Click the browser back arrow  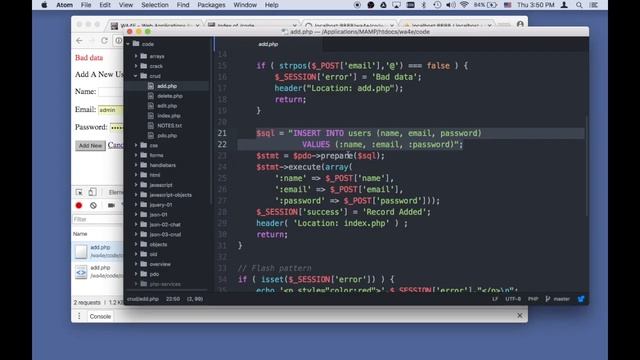tap(79, 40)
